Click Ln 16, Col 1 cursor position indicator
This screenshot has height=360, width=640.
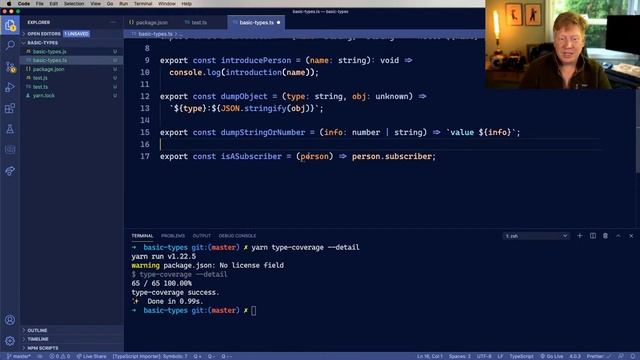click(429, 356)
